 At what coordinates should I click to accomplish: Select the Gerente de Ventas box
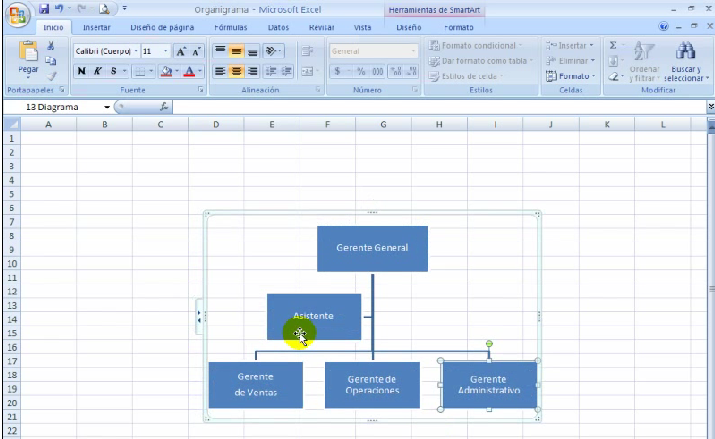click(255, 384)
